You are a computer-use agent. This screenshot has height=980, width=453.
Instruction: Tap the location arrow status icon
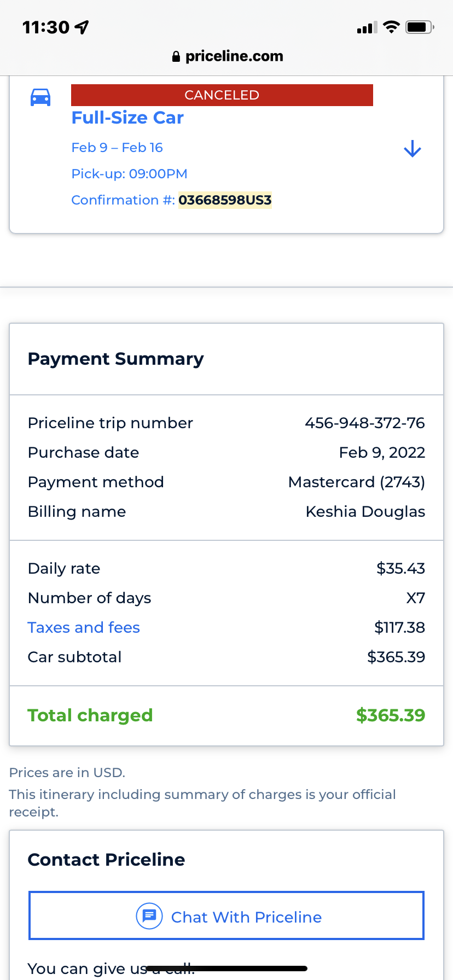[x=82, y=27]
